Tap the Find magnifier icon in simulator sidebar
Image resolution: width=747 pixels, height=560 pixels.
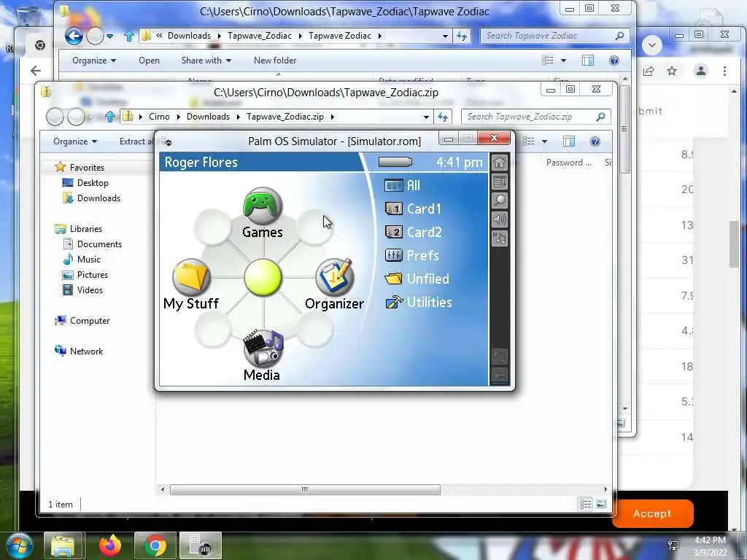tap(499, 201)
